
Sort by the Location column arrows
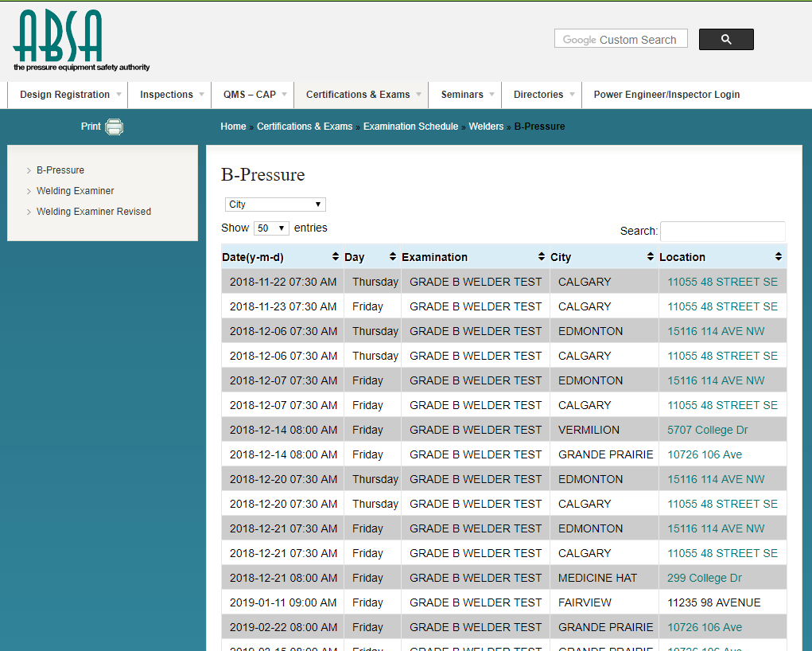point(779,256)
